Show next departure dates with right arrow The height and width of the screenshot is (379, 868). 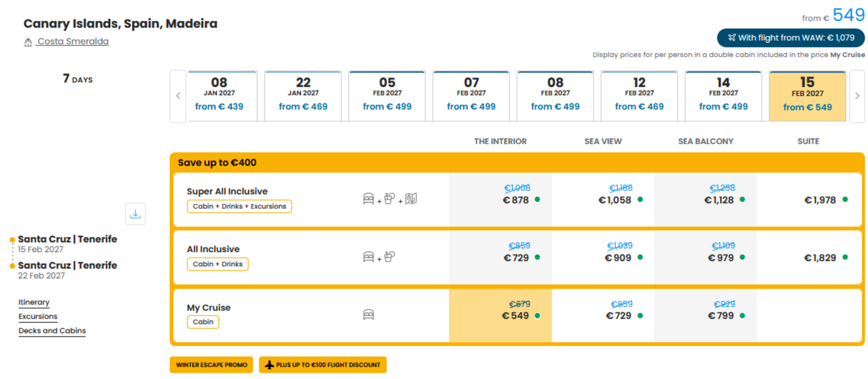tap(857, 96)
